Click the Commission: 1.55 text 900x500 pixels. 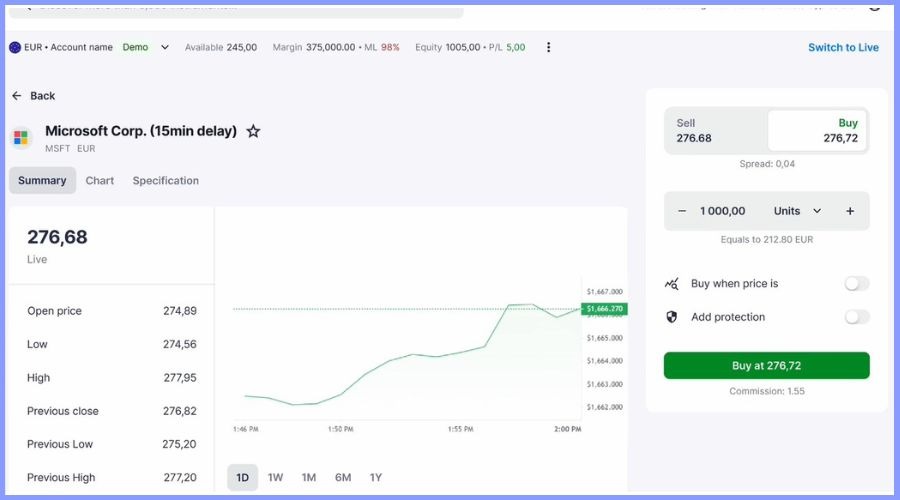[767, 392]
